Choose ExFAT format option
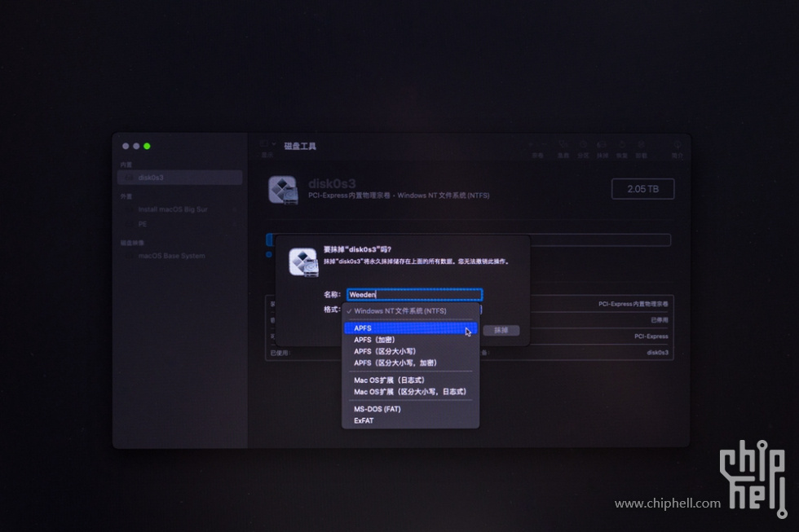 (410, 421)
